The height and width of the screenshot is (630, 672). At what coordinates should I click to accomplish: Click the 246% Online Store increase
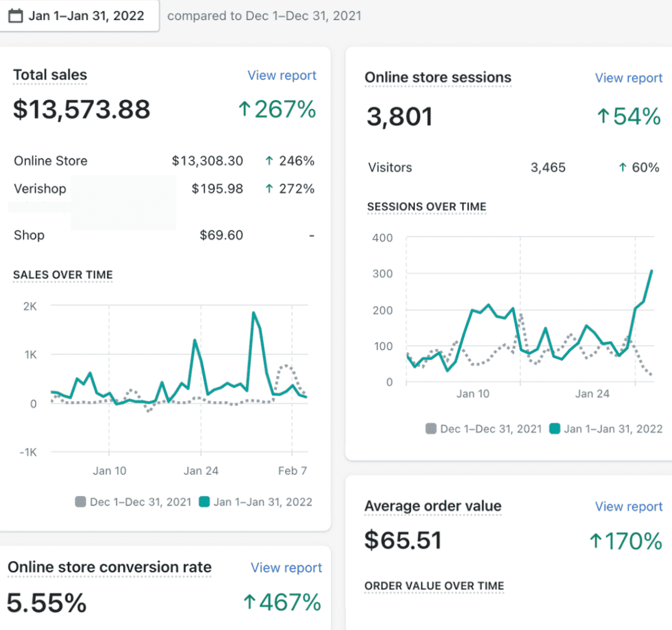(x=289, y=161)
